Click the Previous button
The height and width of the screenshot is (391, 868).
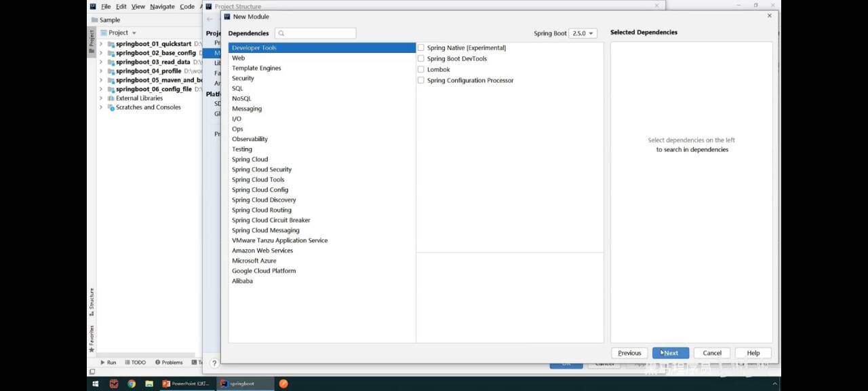(x=629, y=353)
